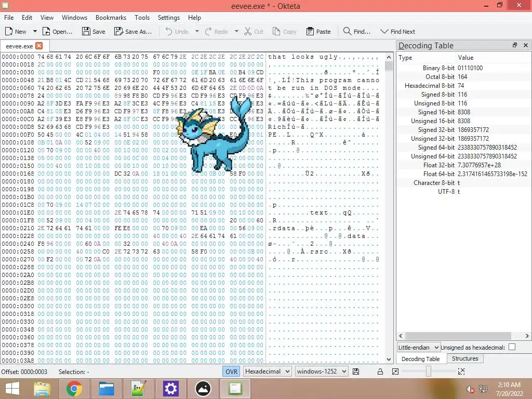
Task: Click the Open… toolbar button
Action: 57,32
